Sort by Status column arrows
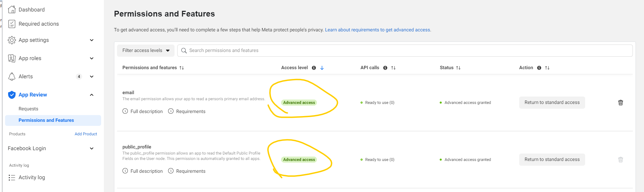The width and height of the screenshot is (644, 192). (458, 68)
